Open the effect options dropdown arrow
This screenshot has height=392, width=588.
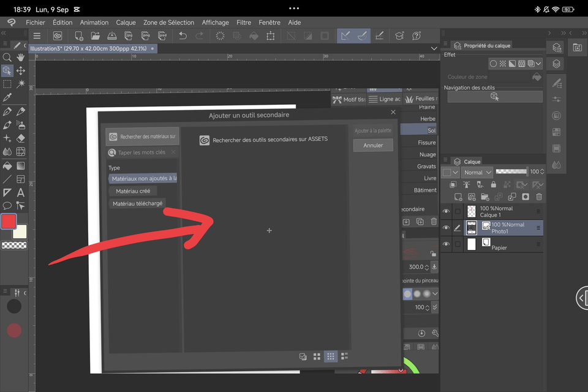point(538,64)
